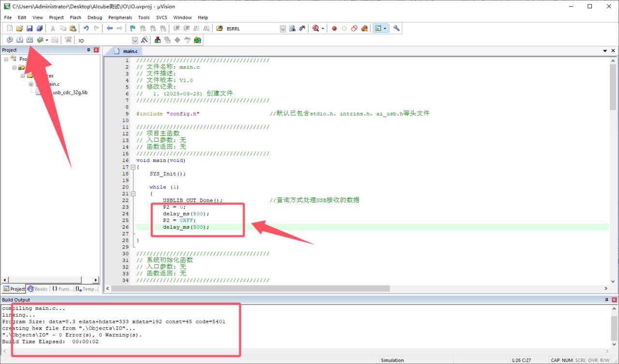
Task: Click the Batch Build icon
Action: tap(40, 40)
